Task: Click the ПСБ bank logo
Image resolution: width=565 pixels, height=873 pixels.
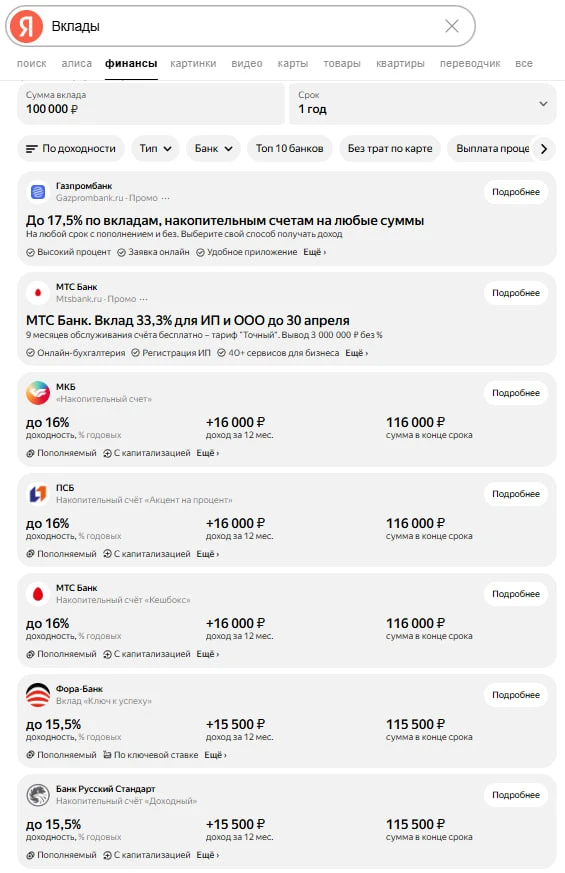Action: 38,494
